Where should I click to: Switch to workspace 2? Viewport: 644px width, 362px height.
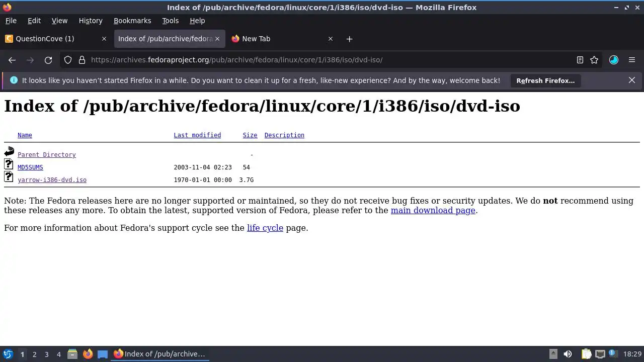(34, 354)
